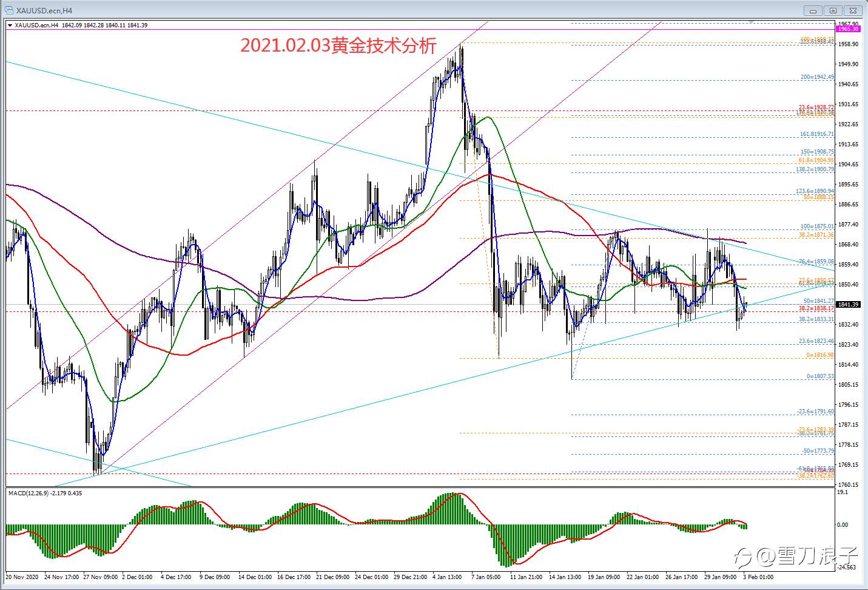Click the 29 Jan 09:00 time axis label
The image size is (868, 590).
pos(720,577)
